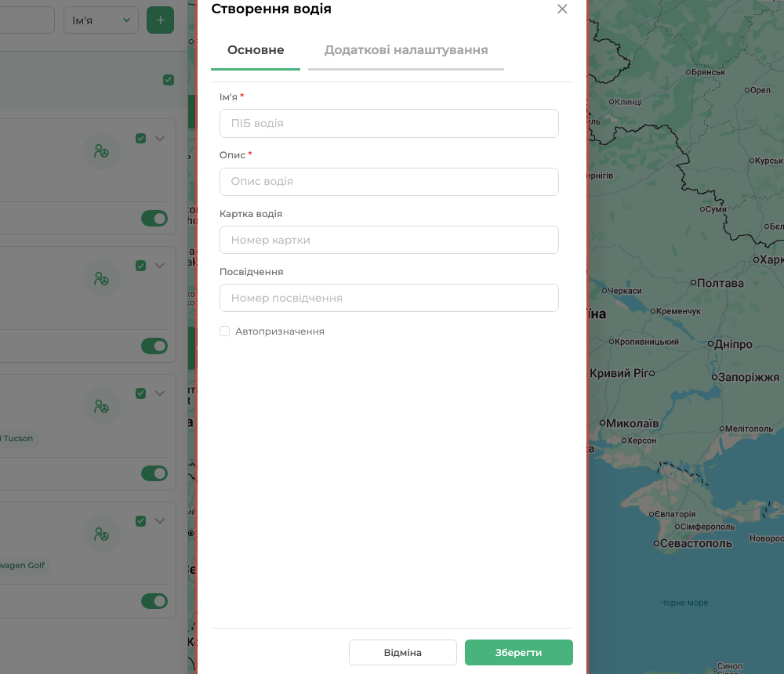
Task: Uncheck the Tucson driver card checkbox
Action: click(141, 393)
